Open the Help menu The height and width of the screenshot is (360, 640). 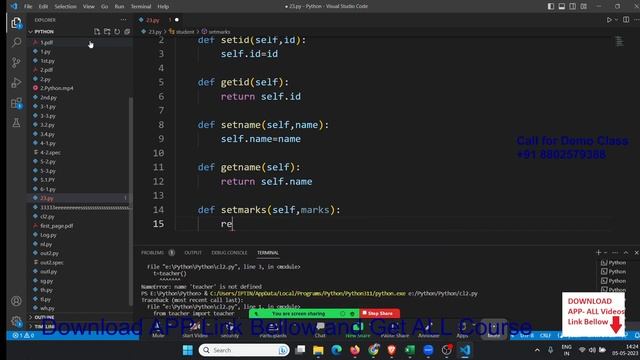click(x=163, y=6)
